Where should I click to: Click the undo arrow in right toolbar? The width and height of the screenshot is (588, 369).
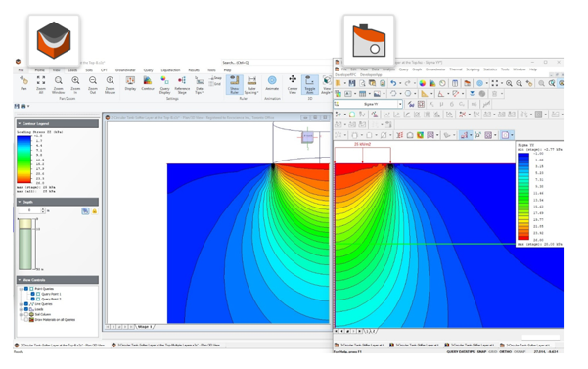coord(393,83)
